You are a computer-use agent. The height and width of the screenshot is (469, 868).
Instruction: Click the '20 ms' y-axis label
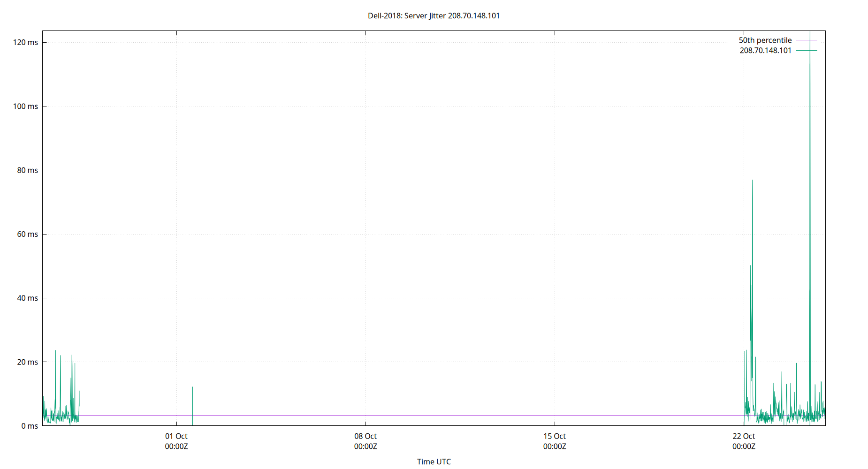27,362
